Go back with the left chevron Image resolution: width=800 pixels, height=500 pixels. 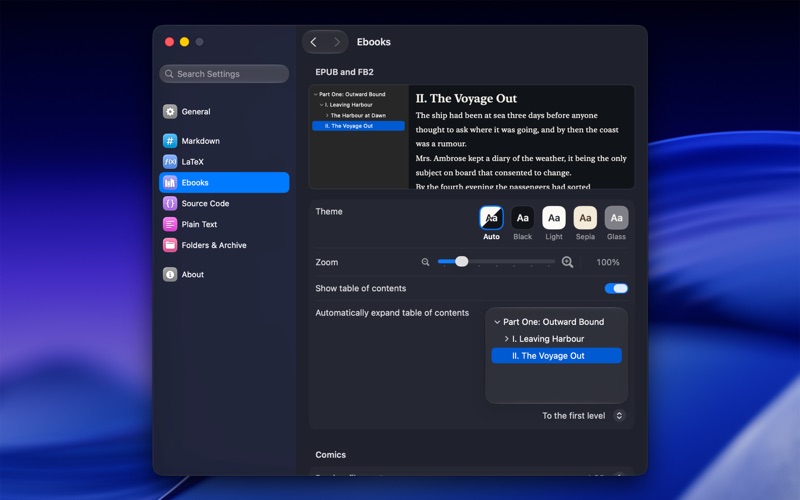click(314, 42)
